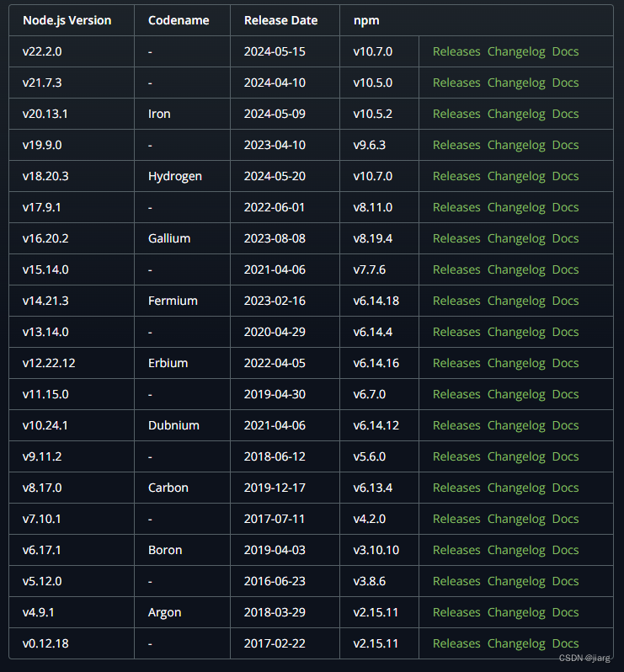View Changelog for v9.11.2
The height and width of the screenshot is (672, 624).
click(x=516, y=457)
